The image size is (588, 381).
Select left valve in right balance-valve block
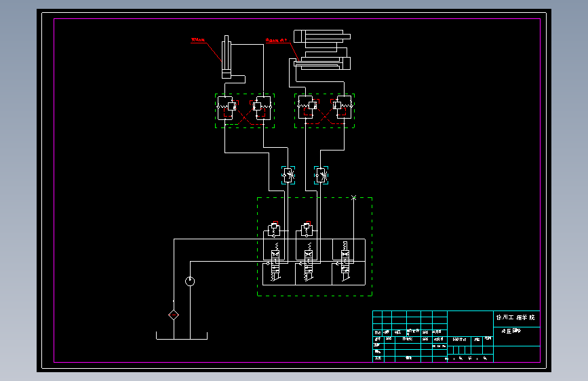(307, 107)
